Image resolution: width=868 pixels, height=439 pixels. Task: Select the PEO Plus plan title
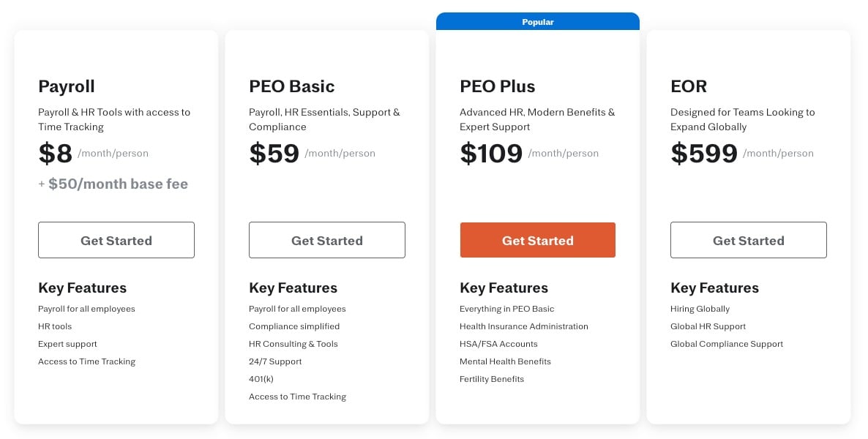point(497,86)
